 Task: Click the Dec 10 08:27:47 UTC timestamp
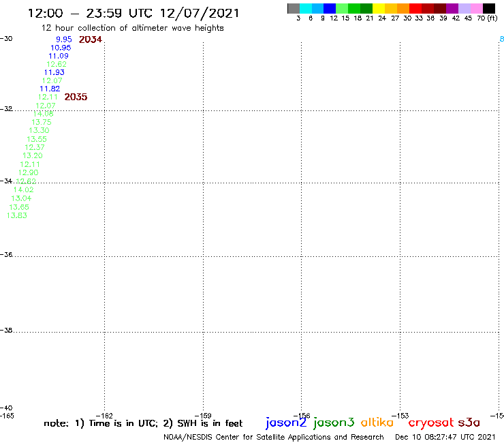tap(445, 437)
